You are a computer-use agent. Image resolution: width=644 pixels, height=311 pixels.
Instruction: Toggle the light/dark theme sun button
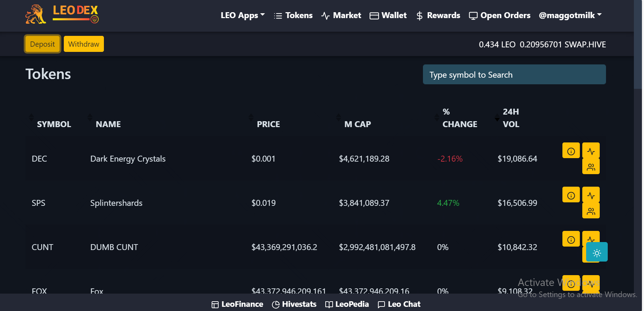click(x=597, y=252)
